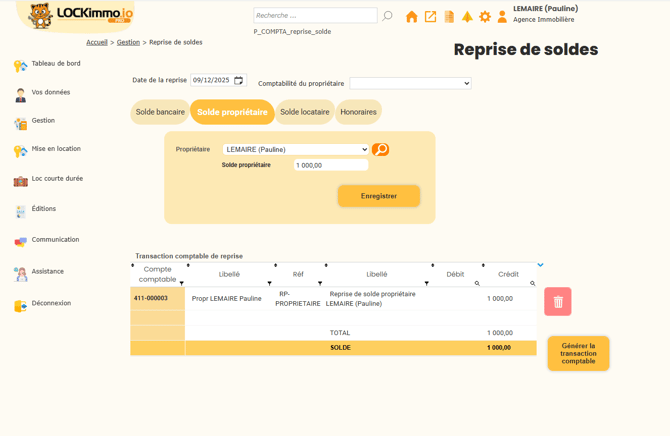
Task: Switch to the Solde bancaire tab
Action: point(160,112)
